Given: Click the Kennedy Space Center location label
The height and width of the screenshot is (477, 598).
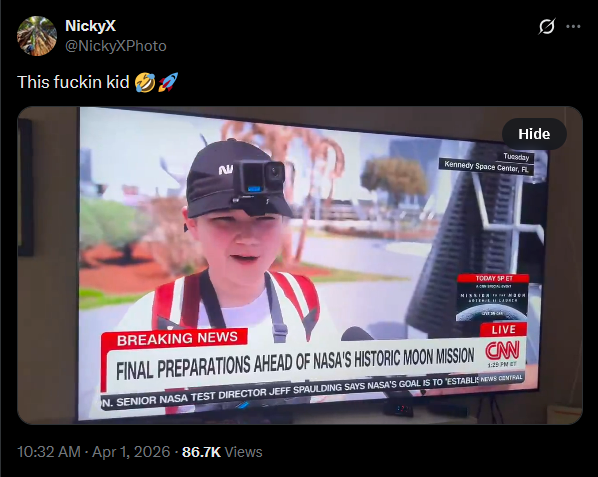Looking at the screenshot, I should pyautogui.click(x=487, y=167).
